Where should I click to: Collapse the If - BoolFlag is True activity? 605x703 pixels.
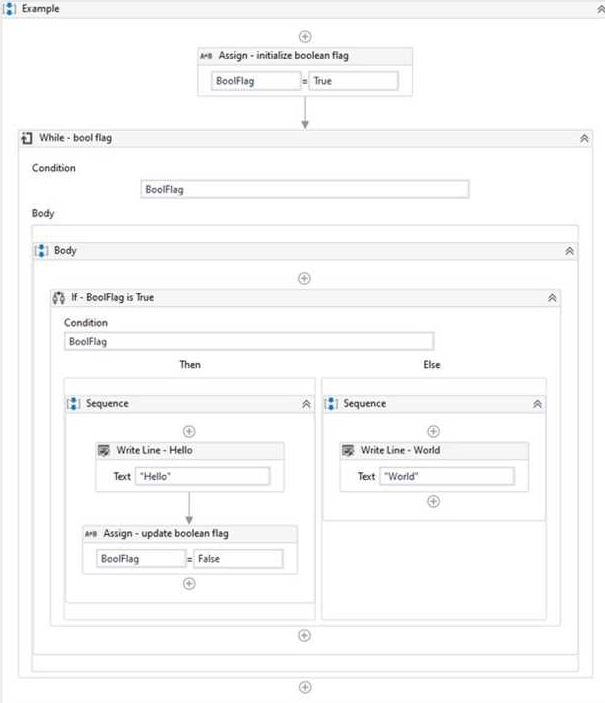(x=553, y=298)
